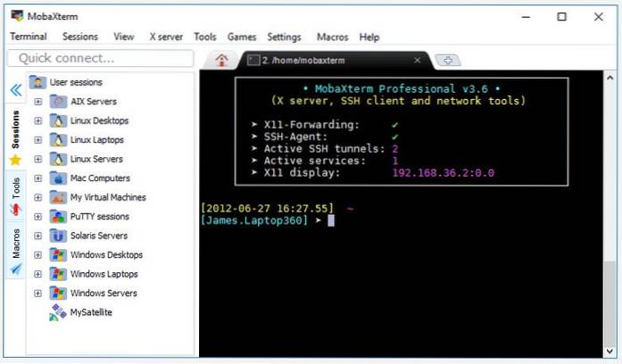Open a new tab with the plus button
622x364 pixels.
pos(448,60)
